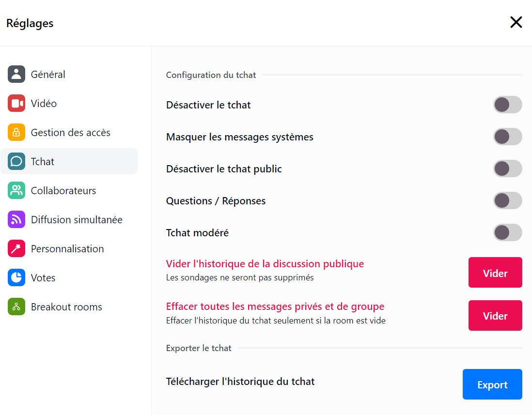This screenshot has height=415, width=532.
Task: Select the Gestion des accès lock icon
Action: pyautogui.click(x=16, y=132)
